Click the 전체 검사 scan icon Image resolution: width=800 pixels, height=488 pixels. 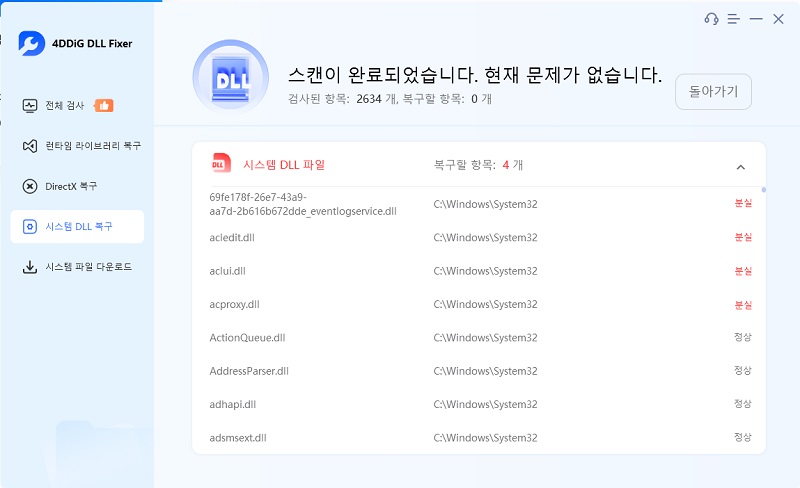tap(29, 105)
